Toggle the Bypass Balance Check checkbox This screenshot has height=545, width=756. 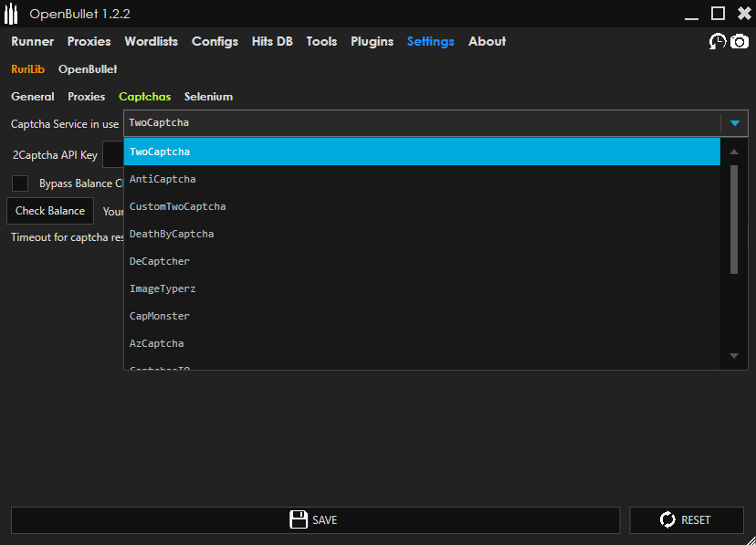coord(20,183)
